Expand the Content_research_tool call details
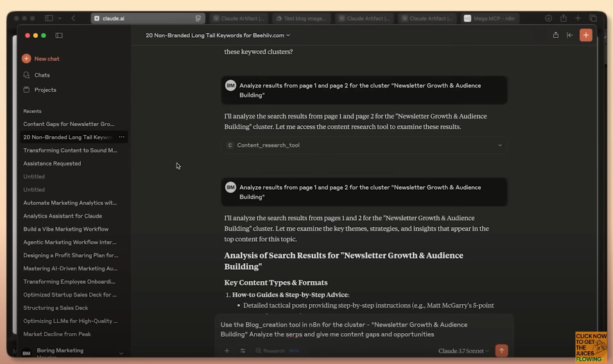This screenshot has width=613, height=364. point(364,145)
